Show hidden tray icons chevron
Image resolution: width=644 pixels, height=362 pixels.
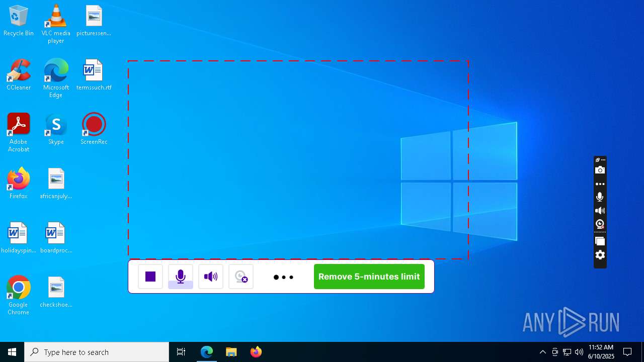[543, 352]
